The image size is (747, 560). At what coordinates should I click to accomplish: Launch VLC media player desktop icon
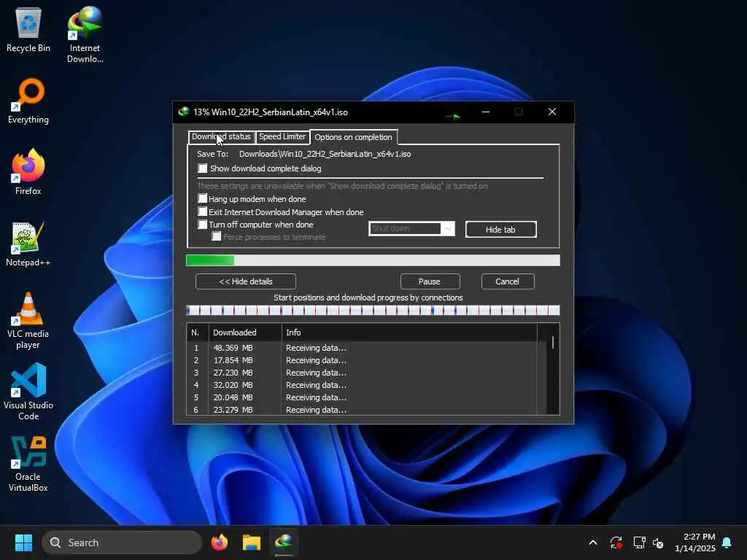tap(28, 321)
